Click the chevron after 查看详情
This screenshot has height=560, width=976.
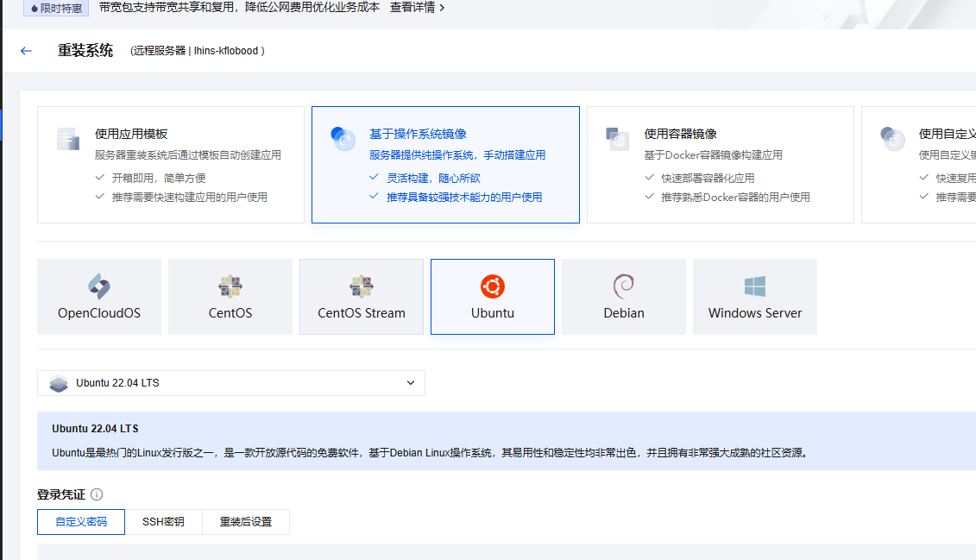(442, 8)
